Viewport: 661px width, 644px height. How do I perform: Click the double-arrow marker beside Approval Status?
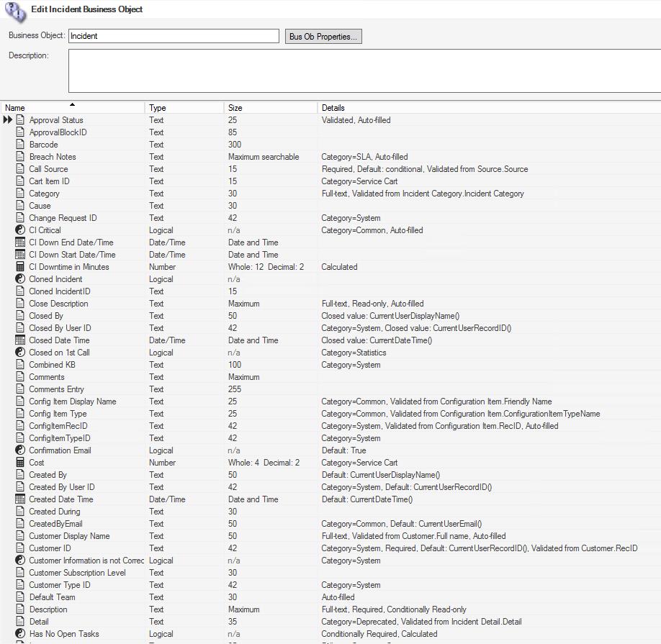point(8,120)
